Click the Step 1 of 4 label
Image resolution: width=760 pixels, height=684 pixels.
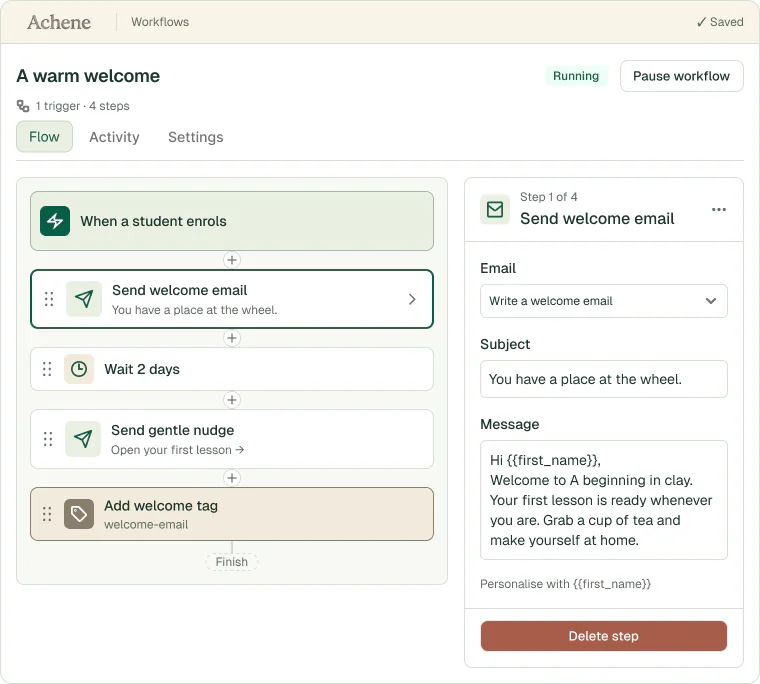[549, 197]
